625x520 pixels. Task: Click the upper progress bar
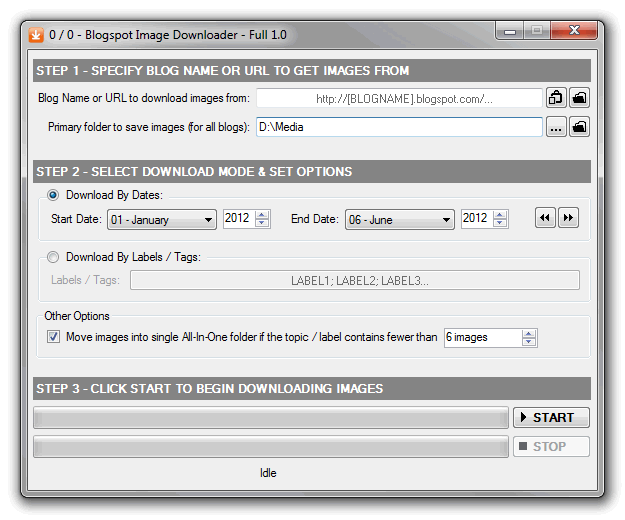pyautogui.click(x=271, y=418)
